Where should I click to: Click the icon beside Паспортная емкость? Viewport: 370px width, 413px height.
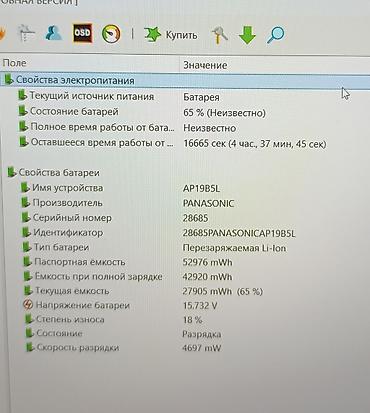click(27, 261)
